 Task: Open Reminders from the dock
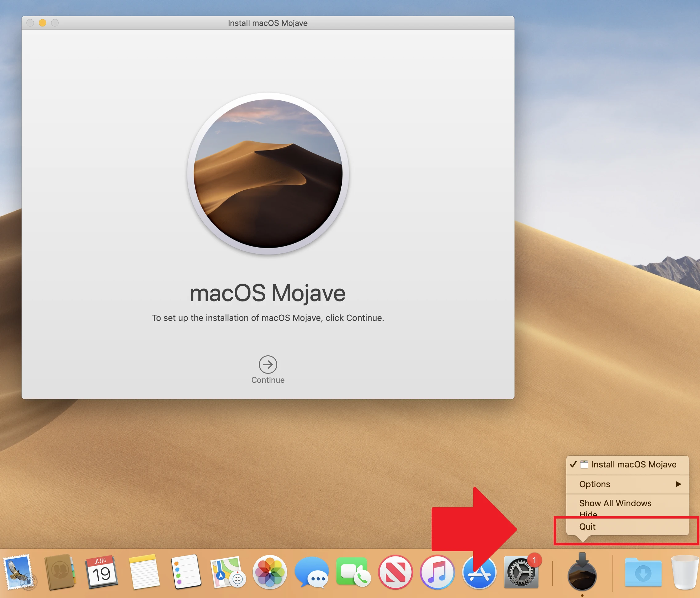pyautogui.click(x=186, y=572)
